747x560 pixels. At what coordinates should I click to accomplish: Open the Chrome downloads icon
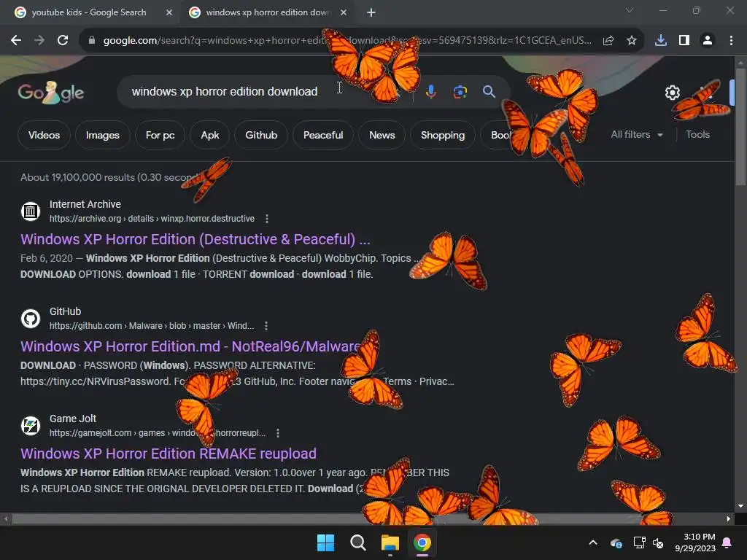[x=660, y=41]
